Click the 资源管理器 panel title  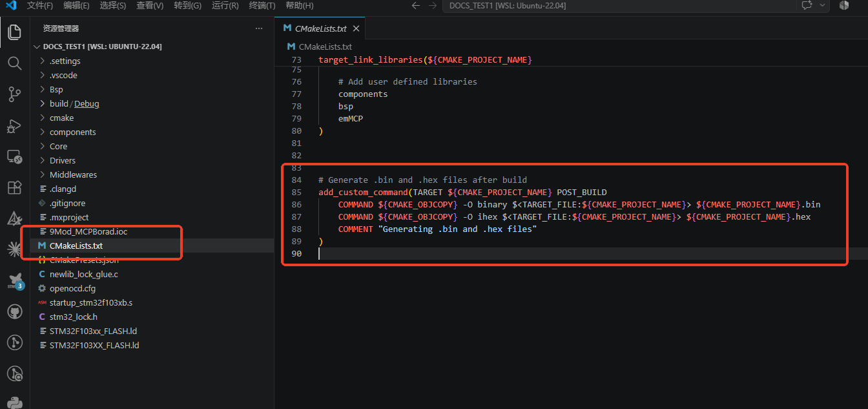tap(61, 28)
